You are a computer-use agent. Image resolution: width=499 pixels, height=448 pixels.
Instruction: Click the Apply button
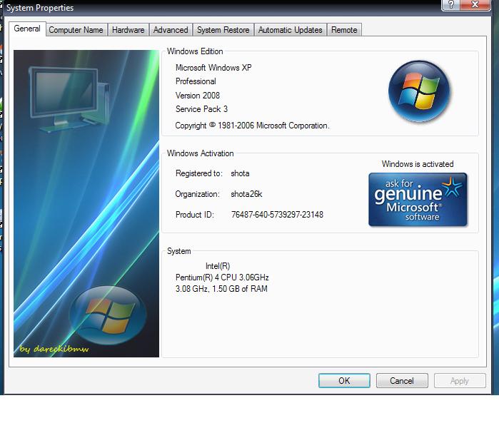pos(459,381)
